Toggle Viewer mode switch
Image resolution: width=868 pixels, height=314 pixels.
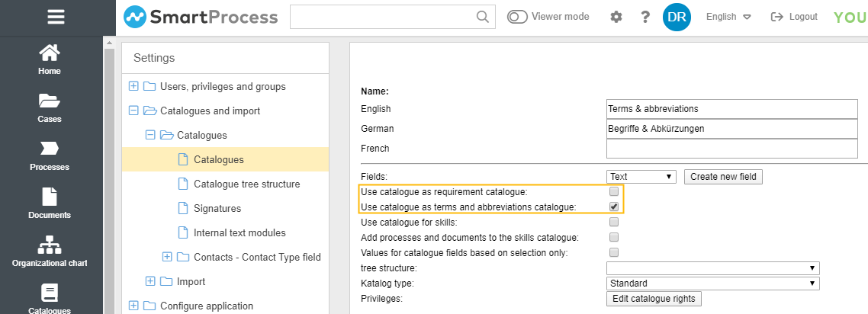tap(518, 17)
